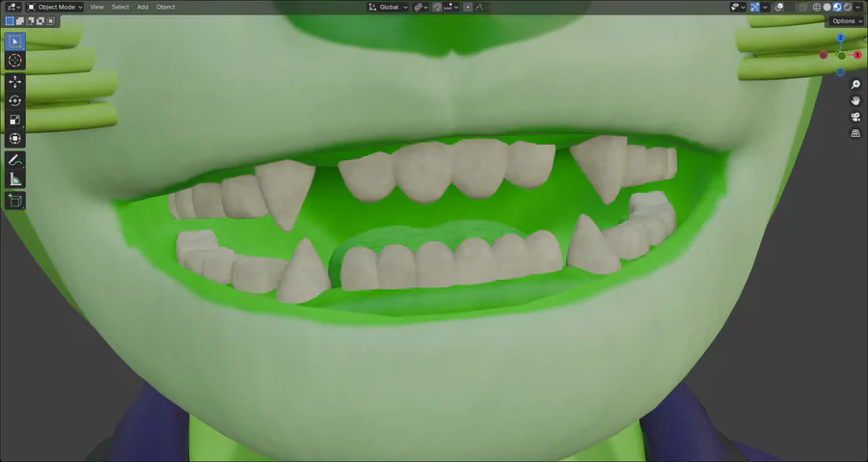Click the Z axis gizmo handle
Image resolution: width=868 pixels, height=462 pixels.
[x=840, y=38]
